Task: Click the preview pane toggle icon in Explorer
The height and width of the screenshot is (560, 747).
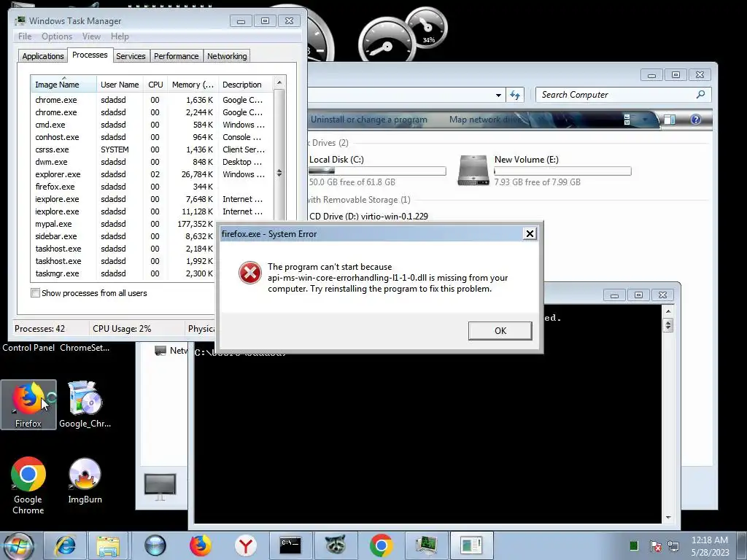Action: point(670,120)
